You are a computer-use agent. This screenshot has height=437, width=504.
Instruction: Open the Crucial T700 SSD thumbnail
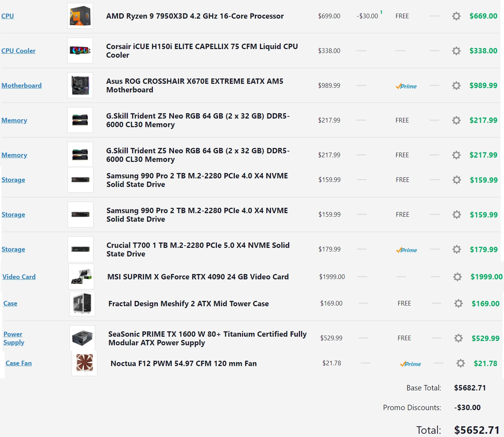click(x=81, y=249)
